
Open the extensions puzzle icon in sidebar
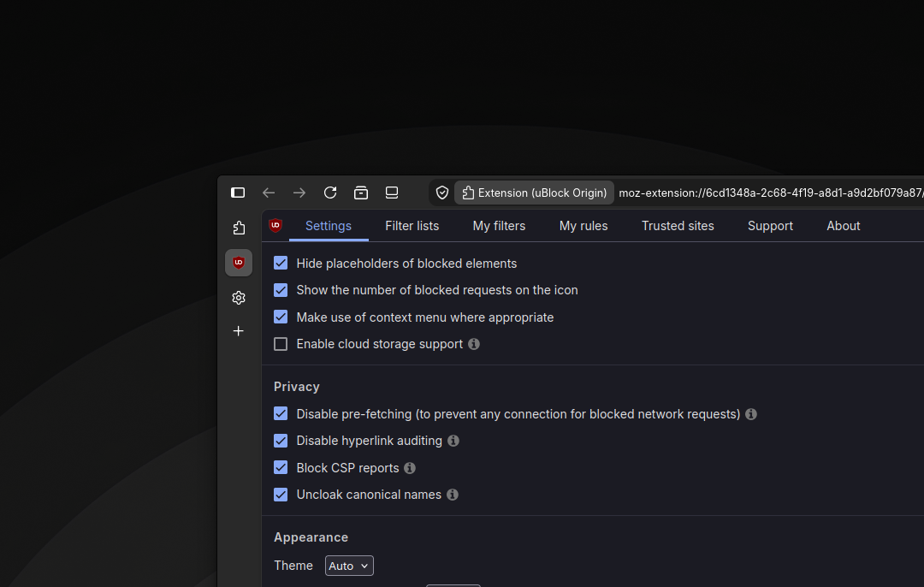(239, 228)
